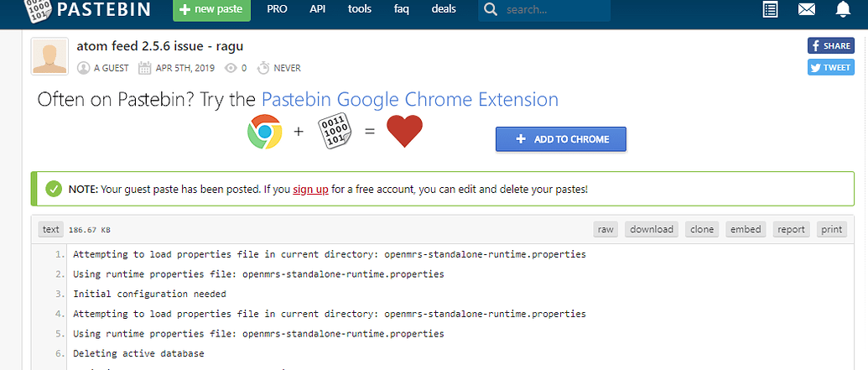Tweet this paste

pos(830,67)
